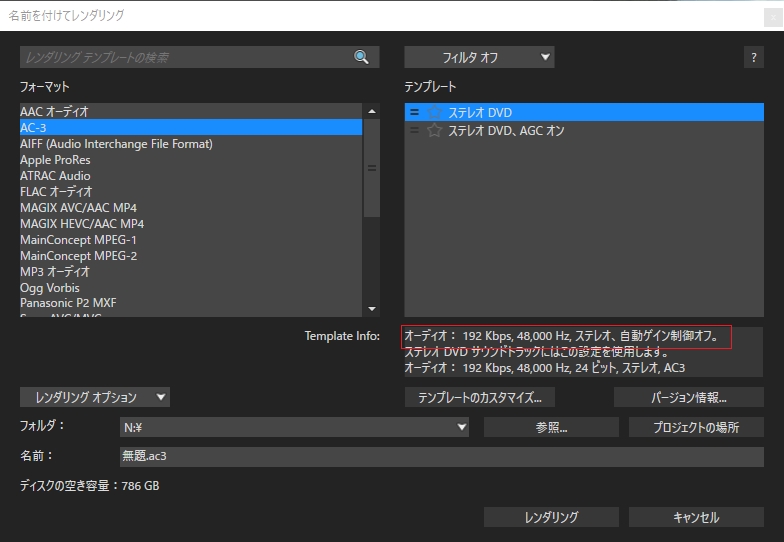Select the AC-3 format row
The width and height of the screenshot is (784, 542).
click(190, 128)
